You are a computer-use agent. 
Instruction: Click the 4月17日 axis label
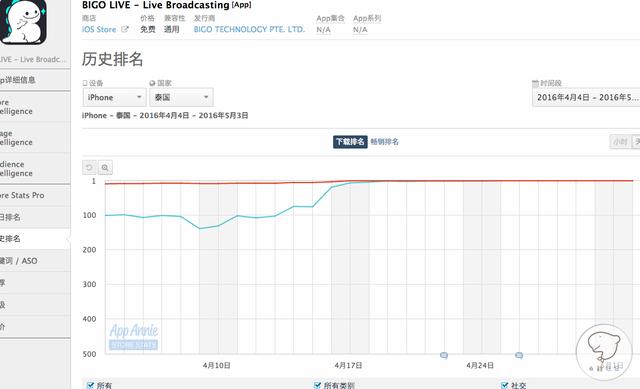point(349,365)
